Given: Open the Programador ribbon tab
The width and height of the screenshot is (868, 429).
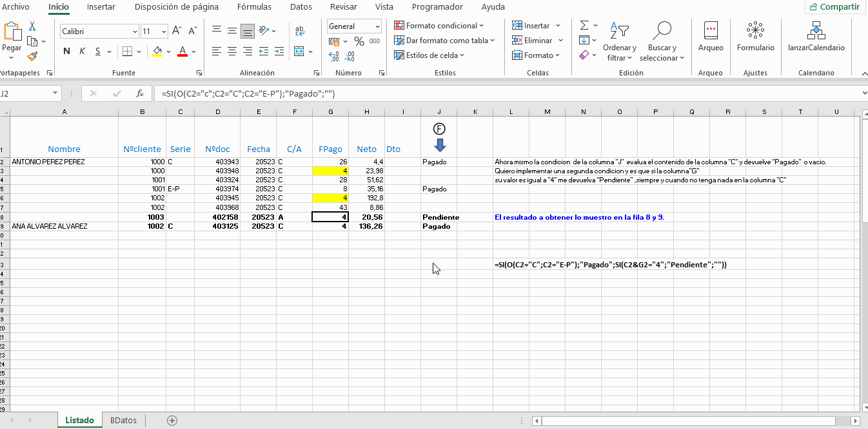Looking at the screenshot, I should click(x=437, y=7).
